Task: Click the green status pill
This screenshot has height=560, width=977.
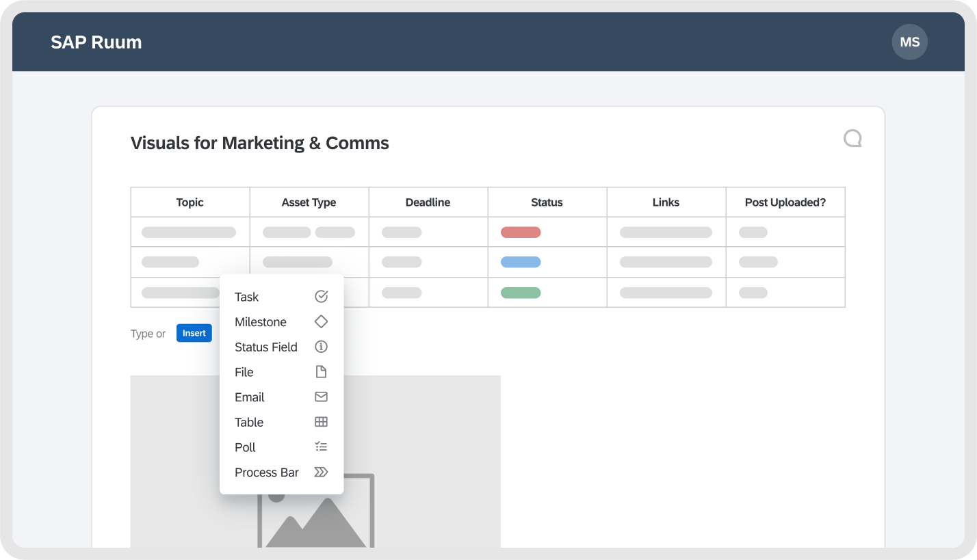Action: click(x=521, y=293)
